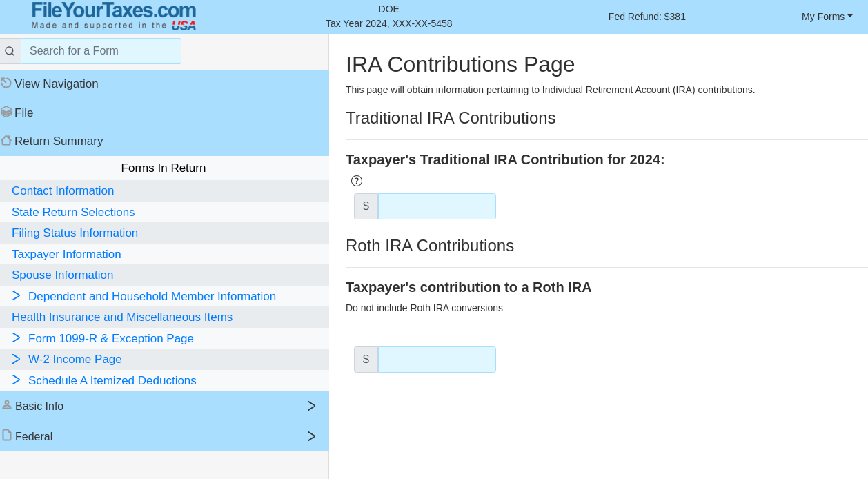Open the Spouse Information form

pos(62,275)
